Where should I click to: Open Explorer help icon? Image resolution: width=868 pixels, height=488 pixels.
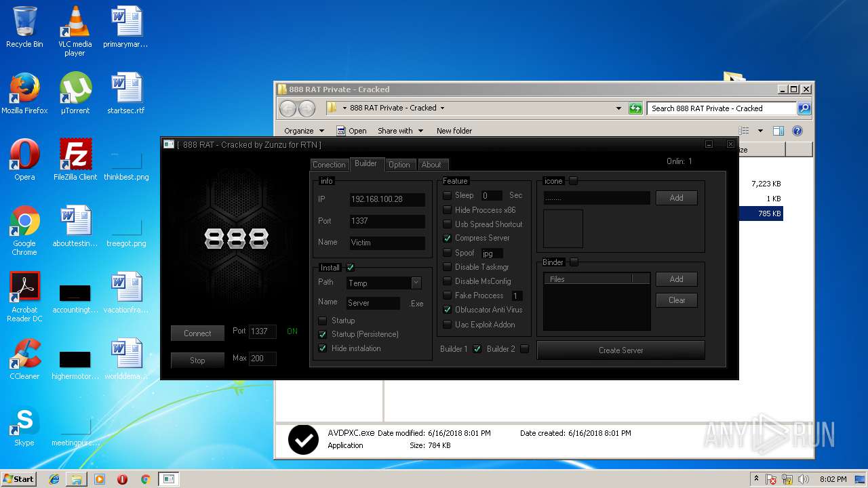pos(797,131)
